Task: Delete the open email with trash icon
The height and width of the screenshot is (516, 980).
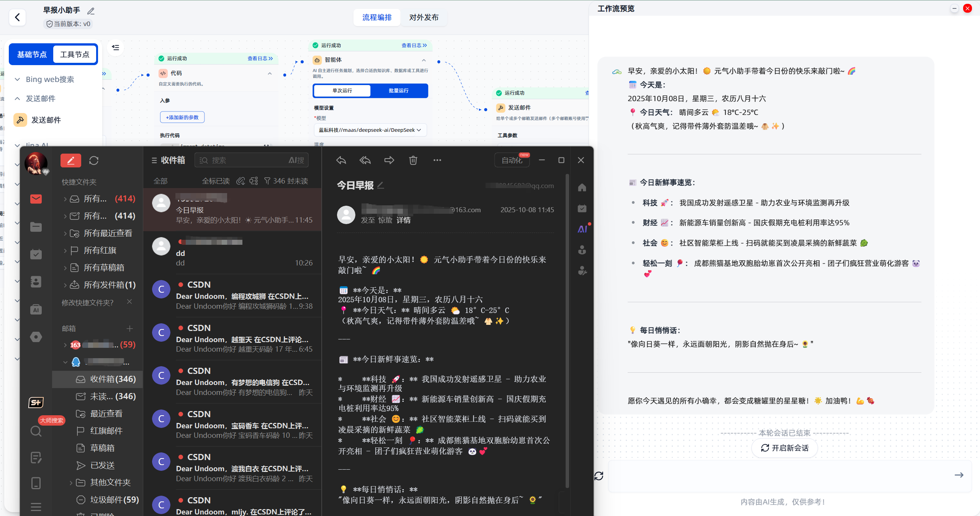Action: click(x=413, y=160)
